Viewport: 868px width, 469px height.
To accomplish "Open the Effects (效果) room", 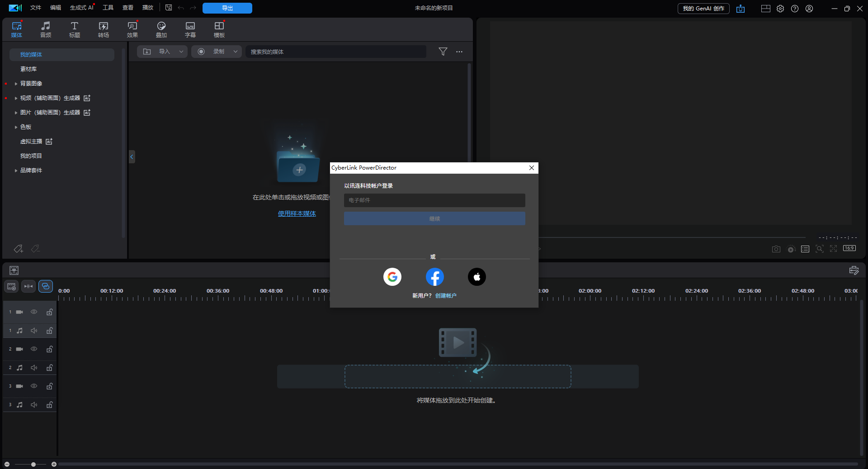I will click(132, 29).
